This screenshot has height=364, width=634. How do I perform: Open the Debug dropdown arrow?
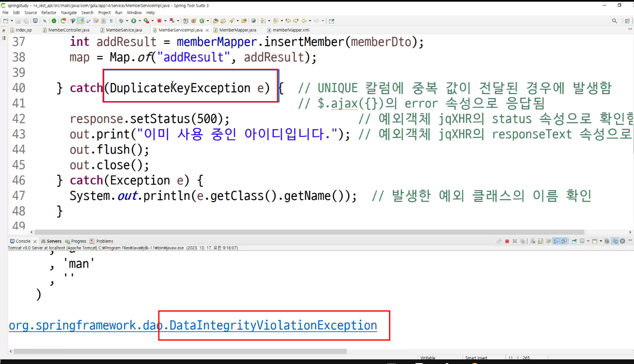point(127,21)
